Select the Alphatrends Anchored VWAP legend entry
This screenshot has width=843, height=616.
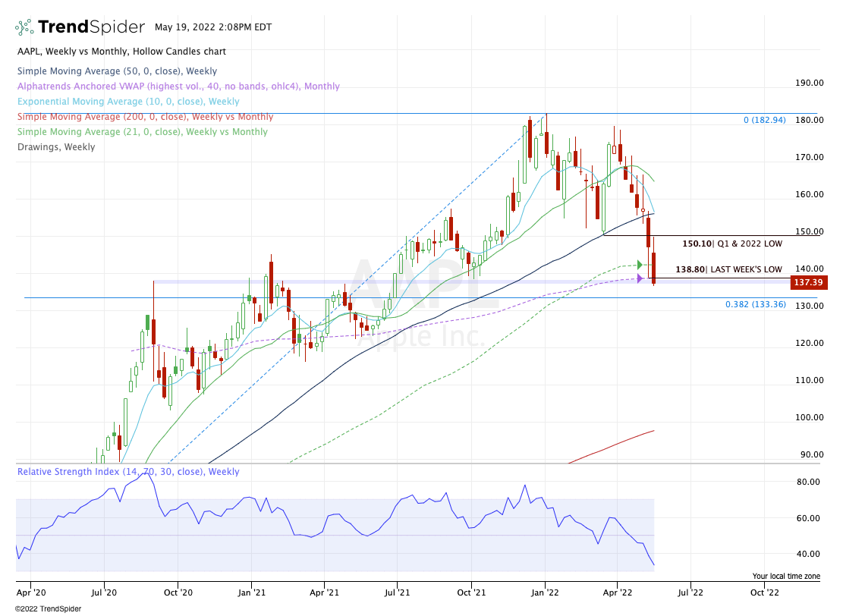[x=178, y=86]
